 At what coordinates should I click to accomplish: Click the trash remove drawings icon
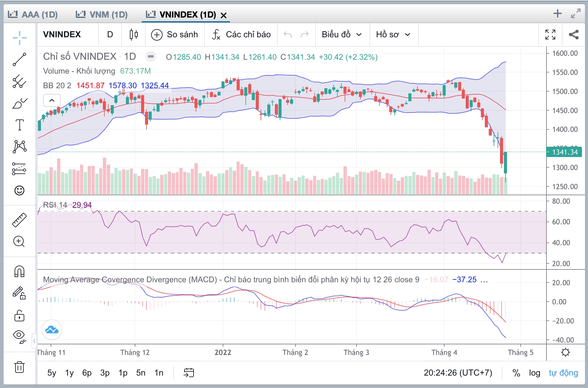tap(19, 367)
